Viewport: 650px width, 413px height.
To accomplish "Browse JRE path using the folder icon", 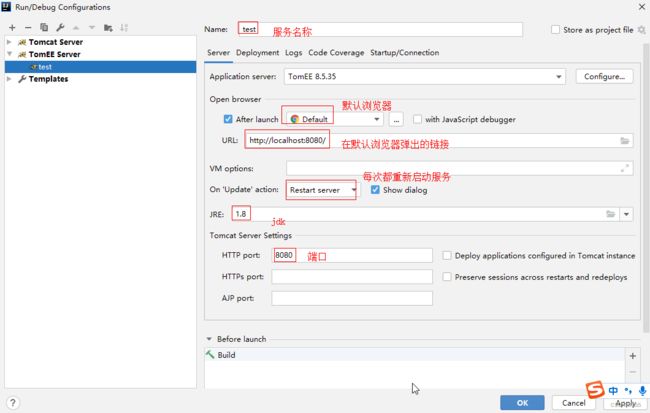I will tap(611, 214).
